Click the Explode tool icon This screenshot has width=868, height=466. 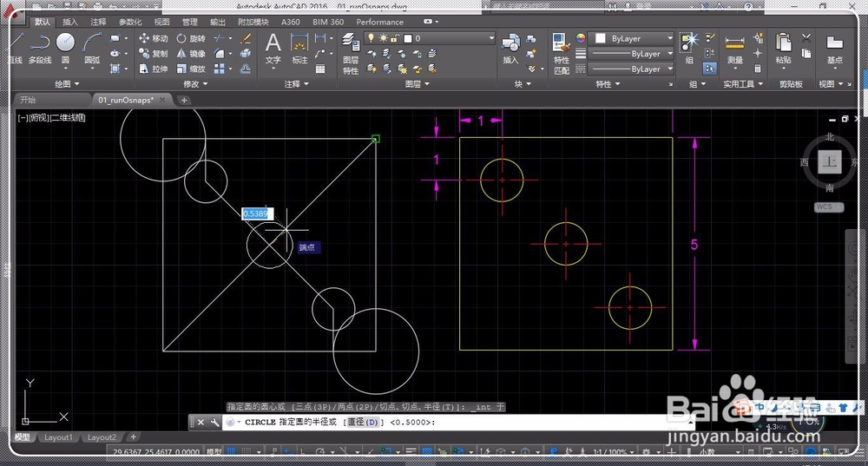click(x=246, y=53)
